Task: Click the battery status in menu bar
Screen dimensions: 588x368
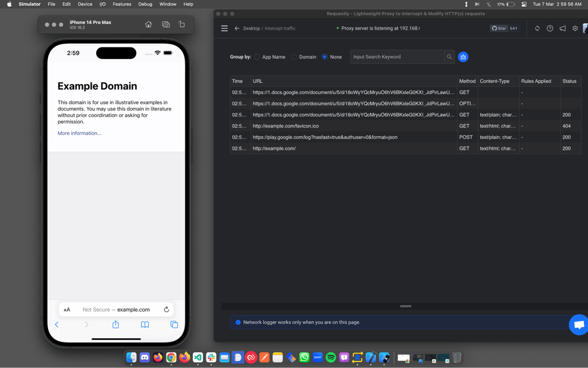Action: point(506,4)
